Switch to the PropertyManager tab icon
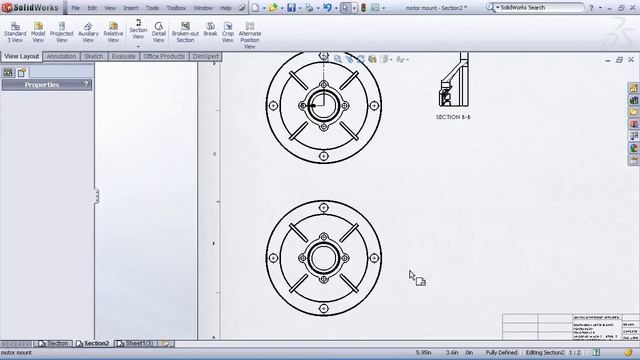The image size is (640, 360). click(x=22, y=73)
